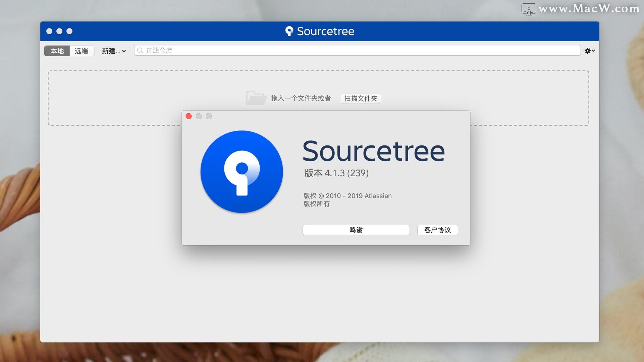Open the 新建... dropdown menu
The height and width of the screenshot is (362, 644).
click(114, 51)
